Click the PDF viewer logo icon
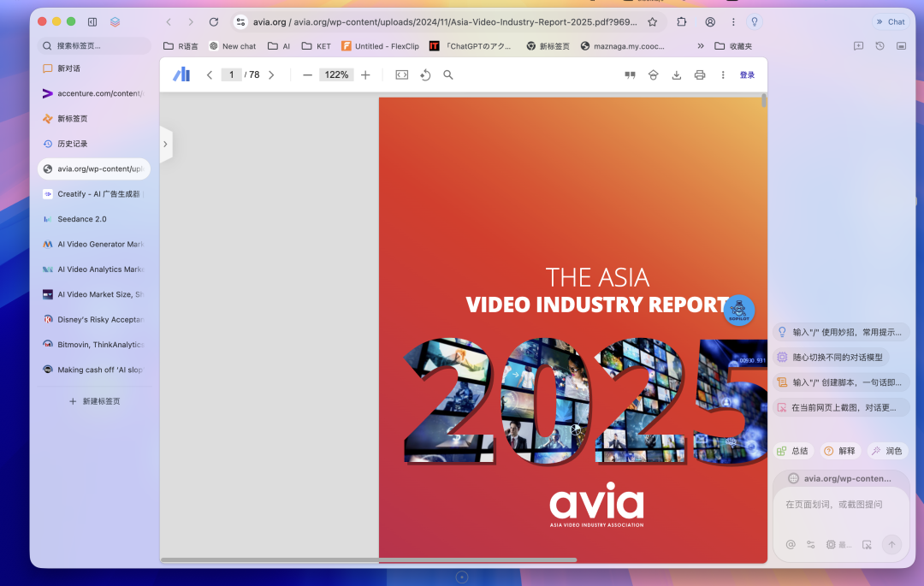This screenshot has height=586, width=924. point(181,74)
